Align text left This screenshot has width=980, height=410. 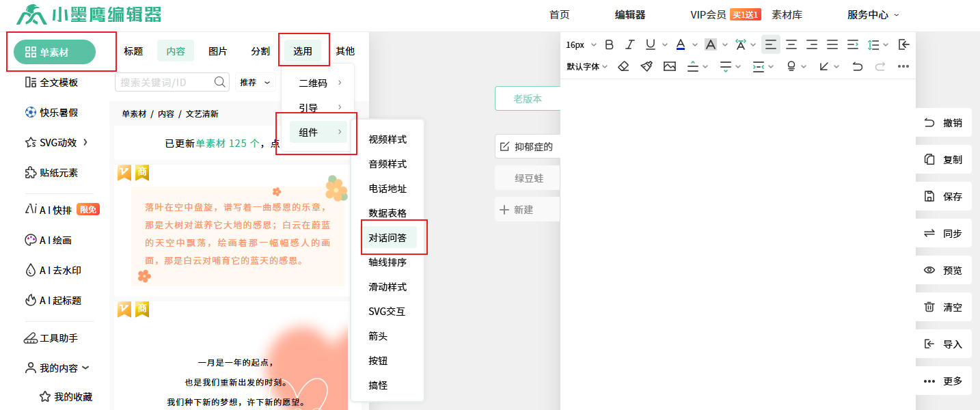click(771, 44)
